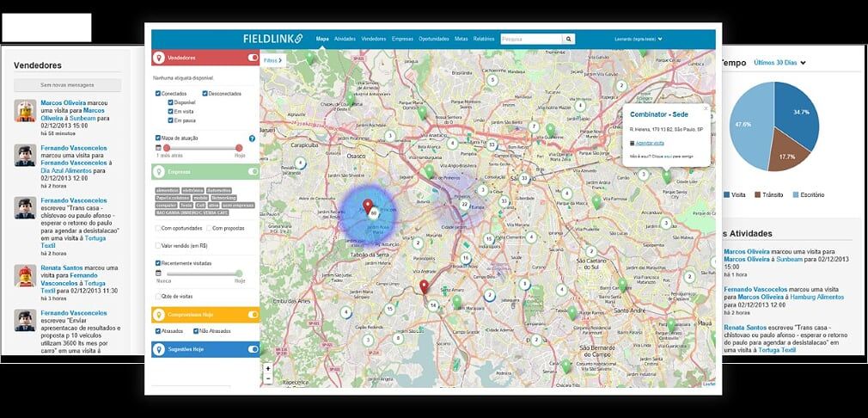Zoom in the map with plus button
This screenshot has width=868, height=418.
pyautogui.click(x=268, y=368)
